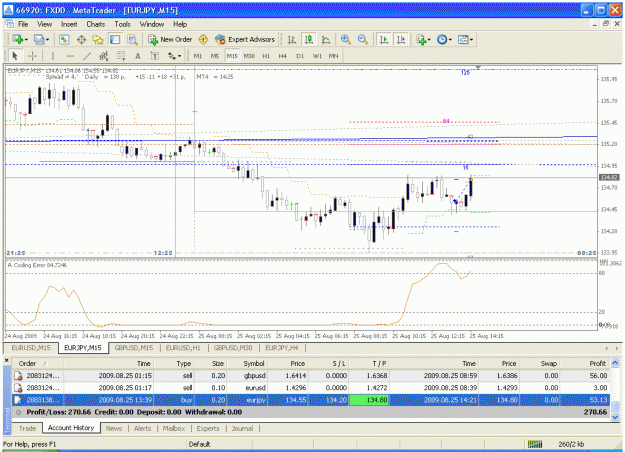Switch chart to bar chart style
This screenshot has width=625, height=452.
coord(292,39)
